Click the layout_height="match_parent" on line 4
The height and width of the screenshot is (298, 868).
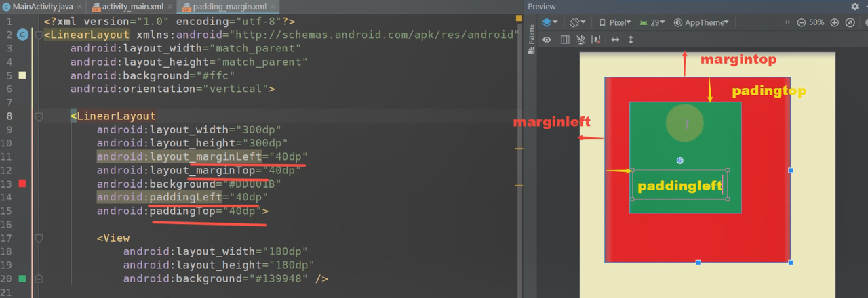pyautogui.click(x=189, y=62)
